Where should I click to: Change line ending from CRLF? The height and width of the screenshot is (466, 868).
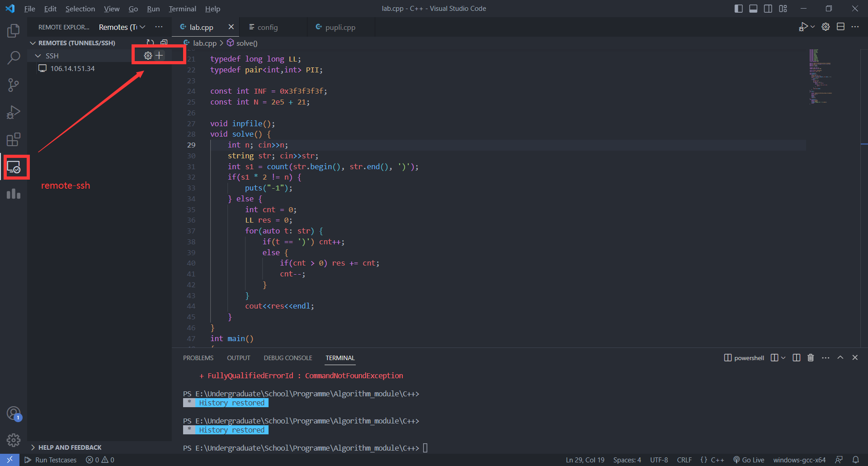click(684, 460)
